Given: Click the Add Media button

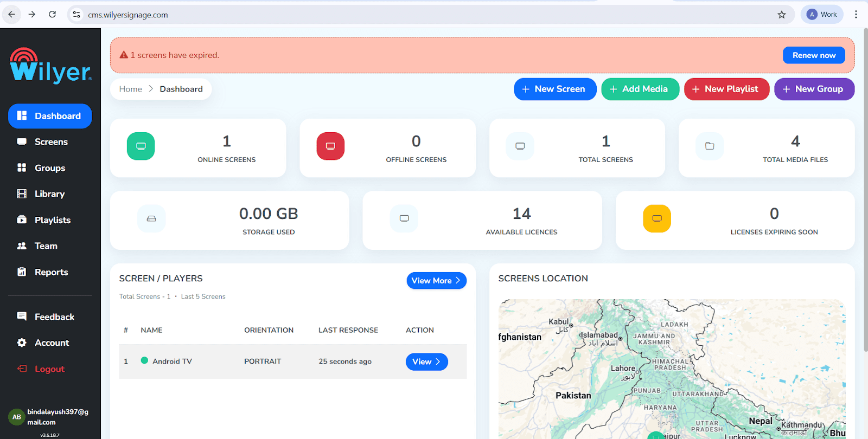Looking at the screenshot, I should 640,89.
